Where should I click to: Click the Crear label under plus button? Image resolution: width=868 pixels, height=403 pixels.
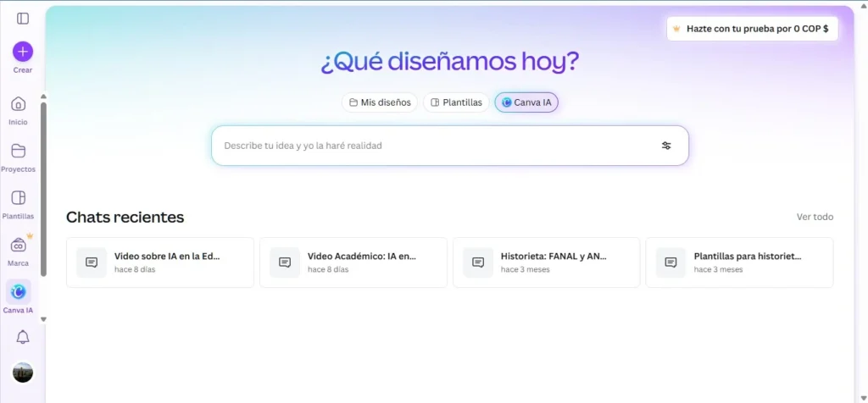(x=23, y=70)
